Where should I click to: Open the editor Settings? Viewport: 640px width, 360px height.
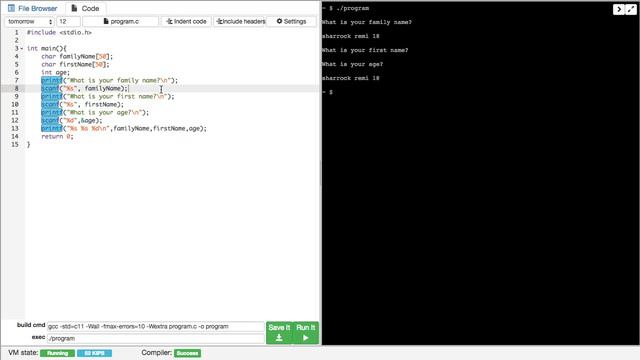[x=291, y=21]
